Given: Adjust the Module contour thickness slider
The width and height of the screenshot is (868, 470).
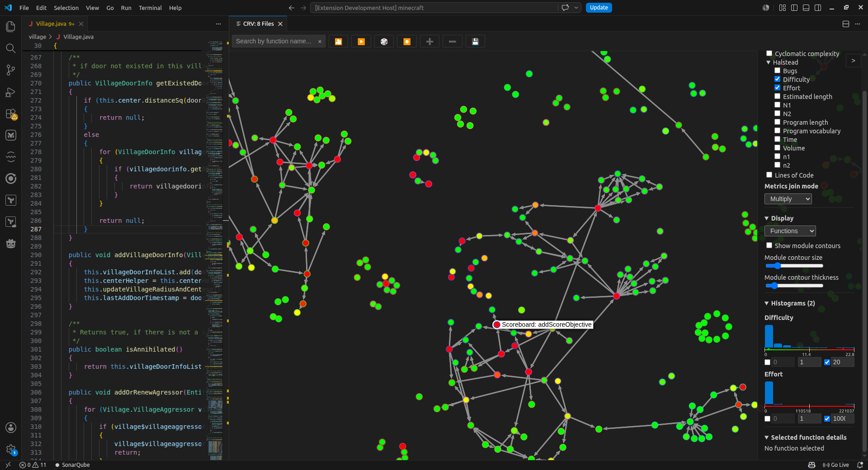Looking at the screenshot, I should pyautogui.click(x=794, y=286).
